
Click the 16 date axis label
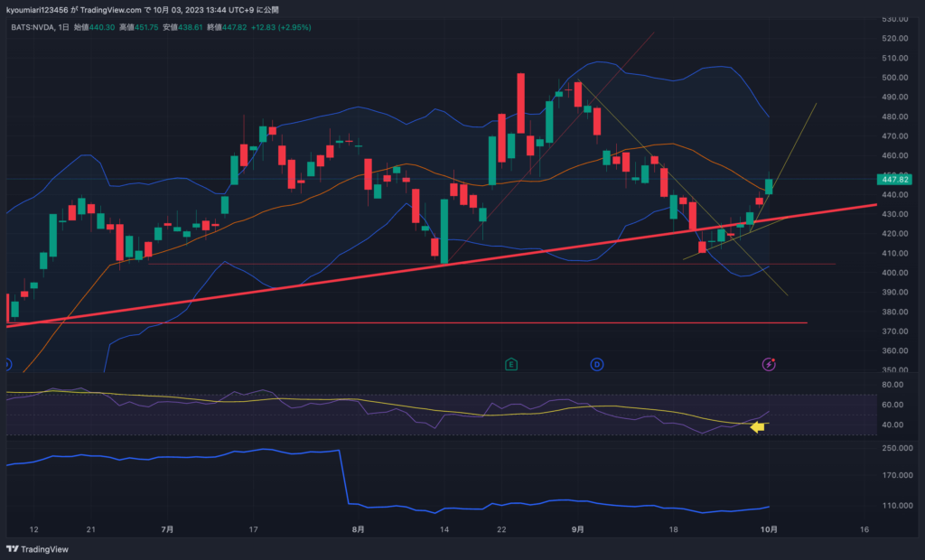point(864,529)
